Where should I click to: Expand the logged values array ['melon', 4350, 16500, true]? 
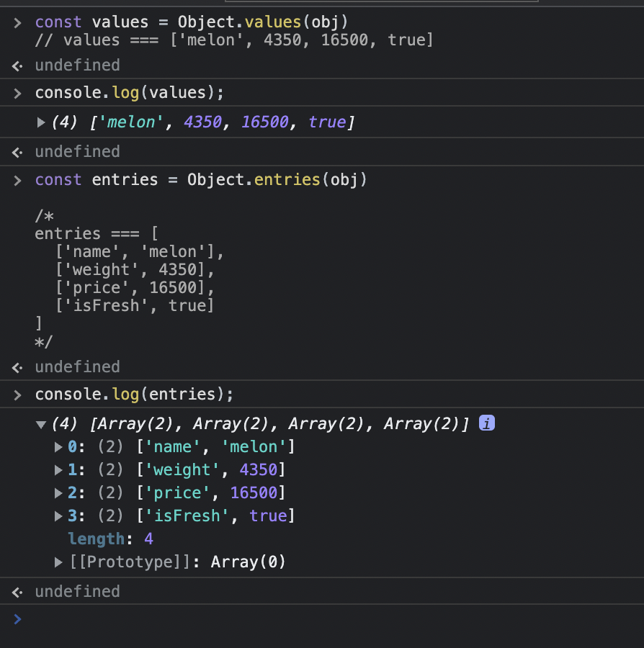[x=41, y=122]
